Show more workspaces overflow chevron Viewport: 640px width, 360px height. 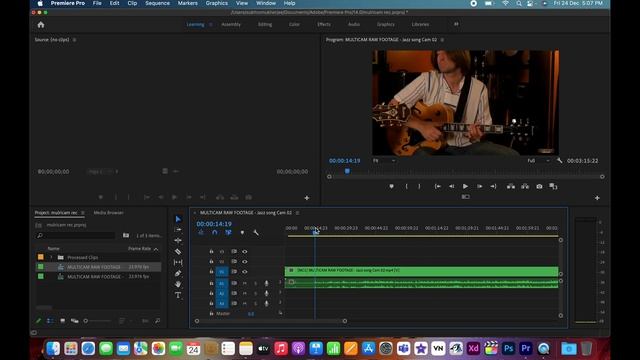456,24
